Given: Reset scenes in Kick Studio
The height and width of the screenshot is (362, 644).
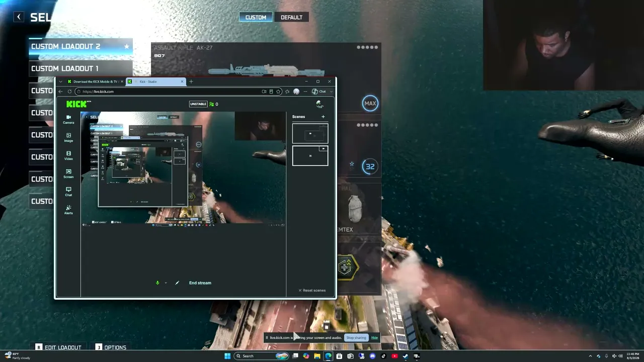Looking at the screenshot, I should (x=312, y=291).
